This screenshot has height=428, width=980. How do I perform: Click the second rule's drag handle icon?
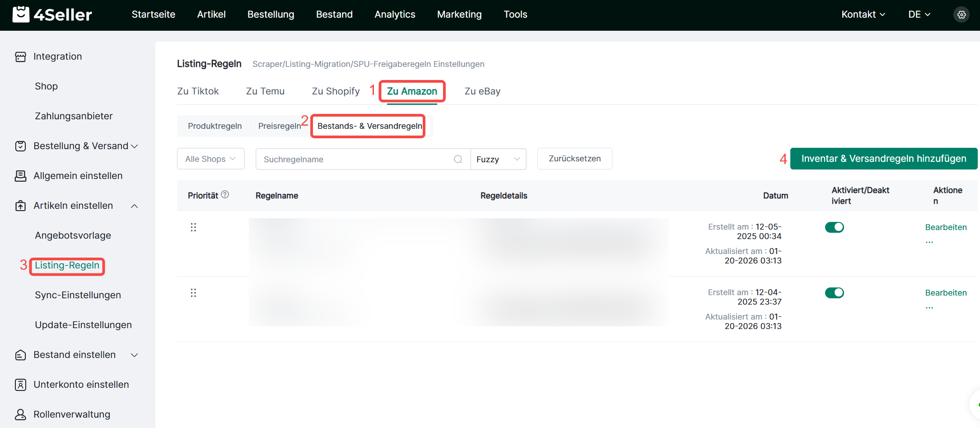pos(193,293)
